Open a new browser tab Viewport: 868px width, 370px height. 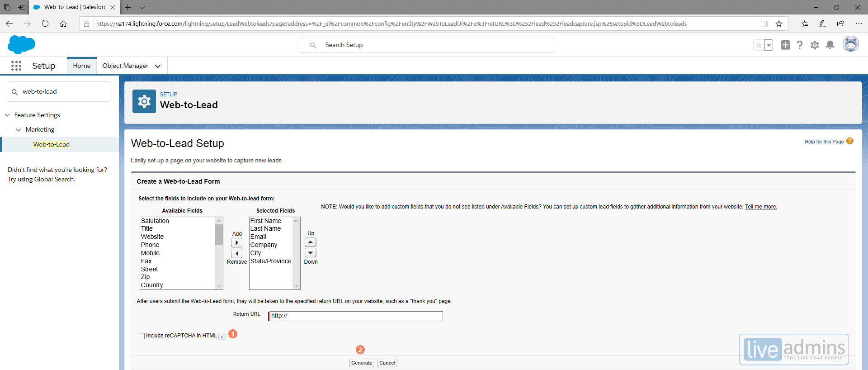pyautogui.click(x=128, y=7)
